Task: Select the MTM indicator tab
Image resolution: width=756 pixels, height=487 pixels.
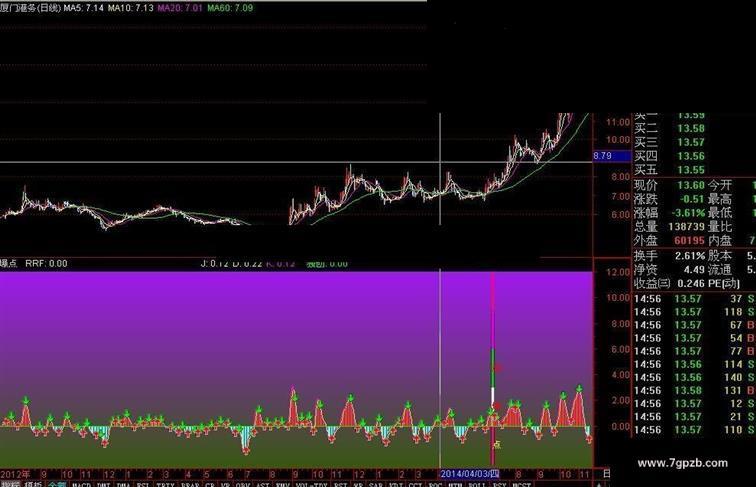Action: click(455, 484)
